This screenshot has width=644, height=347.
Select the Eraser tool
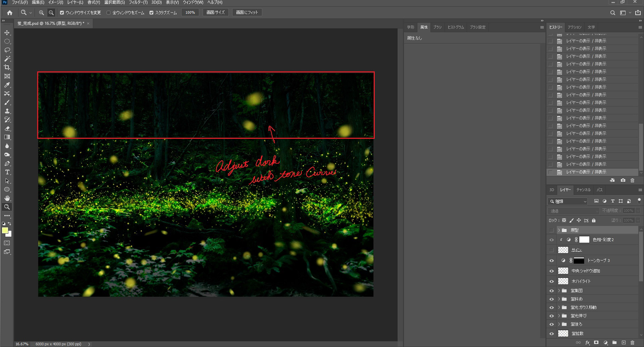(7, 129)
